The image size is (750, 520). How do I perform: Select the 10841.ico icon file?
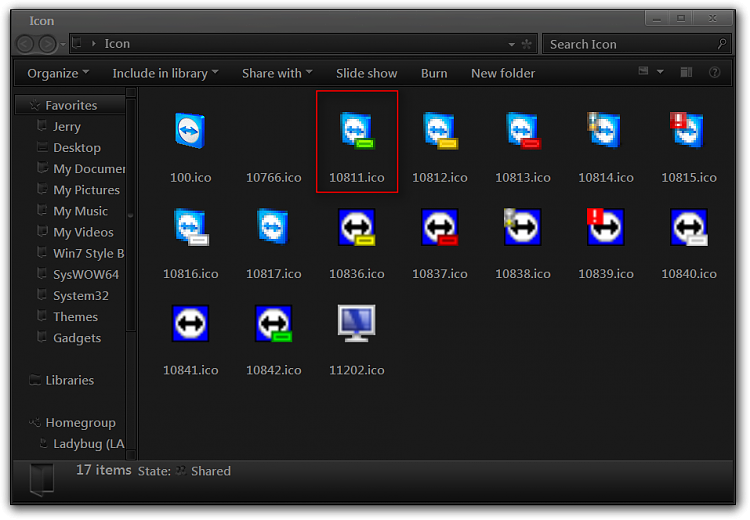[190, 323]
